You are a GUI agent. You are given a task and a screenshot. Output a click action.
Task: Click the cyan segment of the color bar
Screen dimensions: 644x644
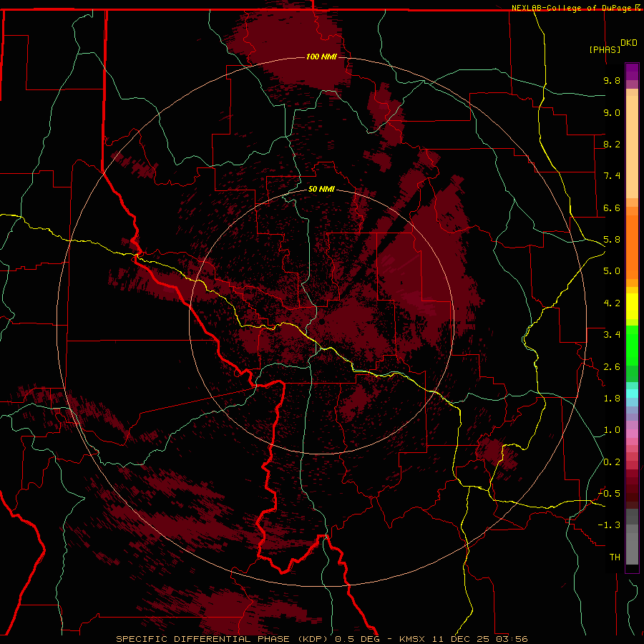coord(632,394)
